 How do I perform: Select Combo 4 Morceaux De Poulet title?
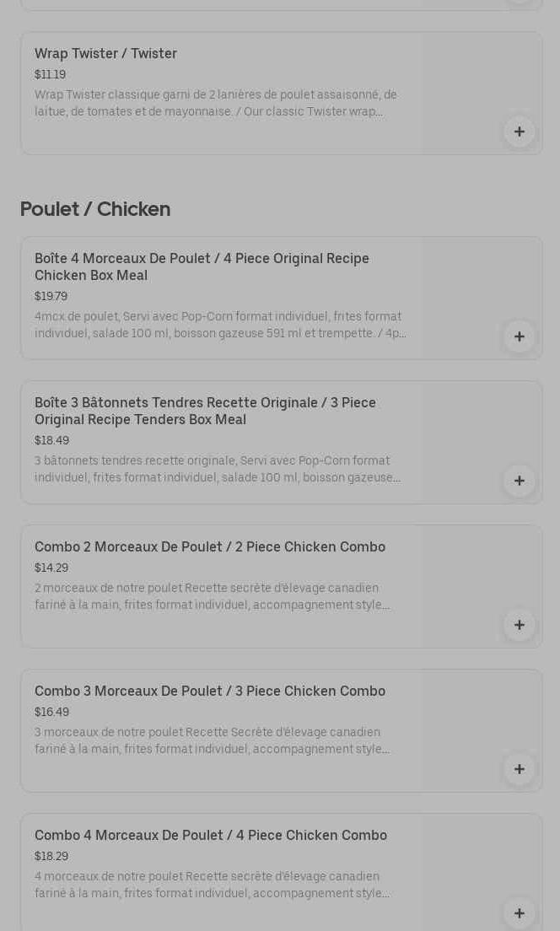tap(211, 836)
